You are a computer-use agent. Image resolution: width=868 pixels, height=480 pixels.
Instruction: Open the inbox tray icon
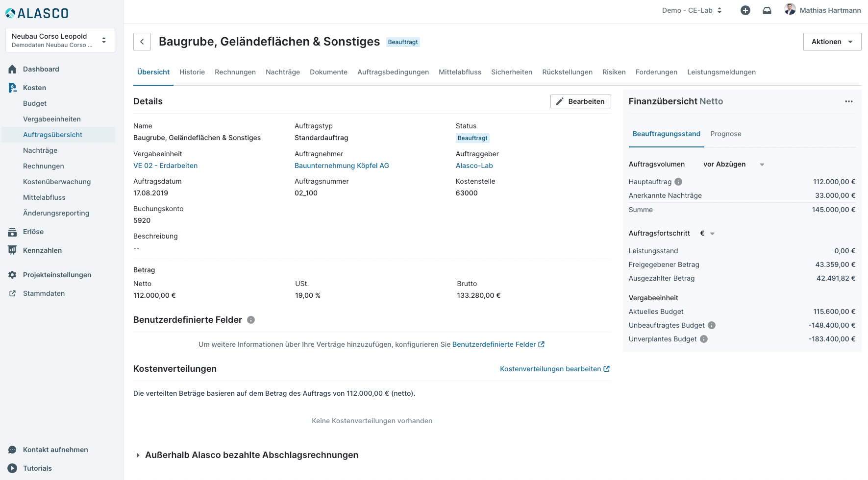pos(767,10)
